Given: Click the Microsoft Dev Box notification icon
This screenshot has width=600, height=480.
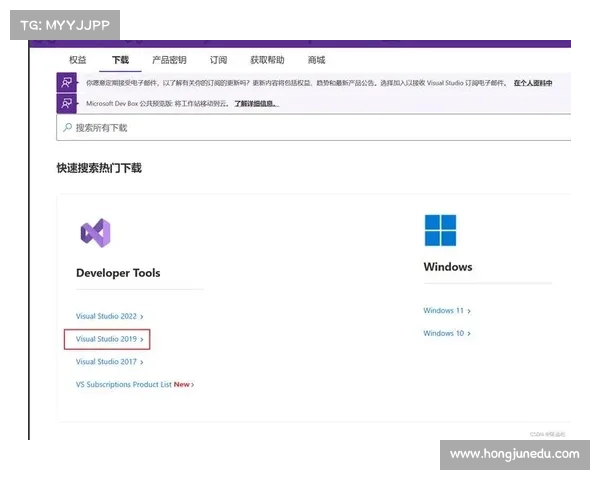Looking at the screenshot, I should pos(67,103).
